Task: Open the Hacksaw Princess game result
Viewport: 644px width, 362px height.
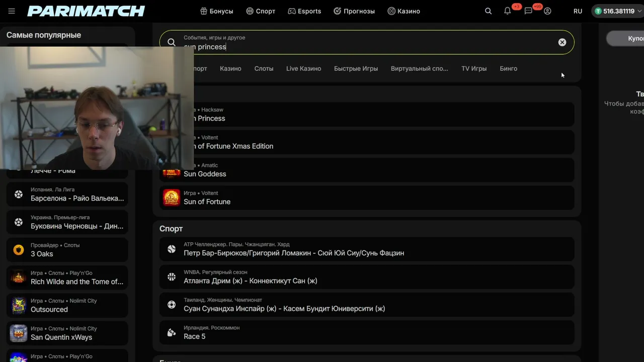Action: [x=367, y=114]
